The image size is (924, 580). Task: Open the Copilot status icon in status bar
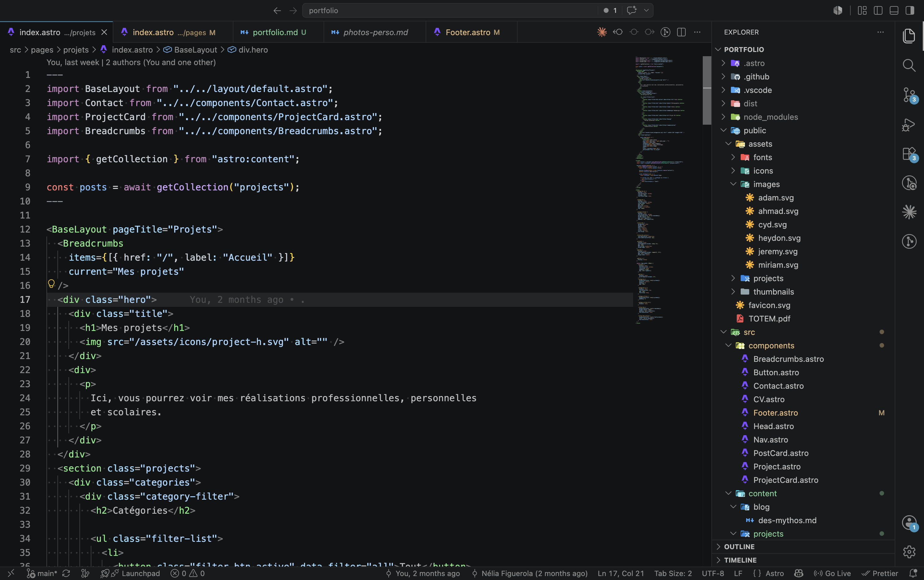click(799, 573)
